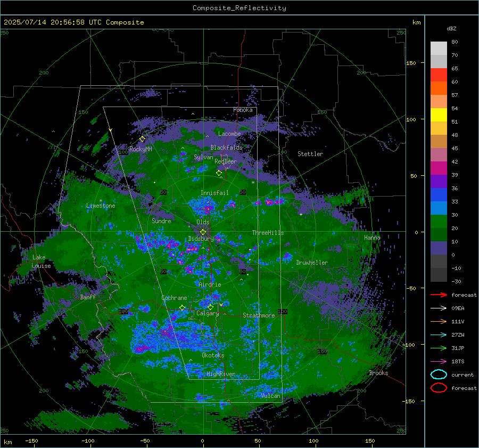Click the magenta 18TS arrow in legend
The height and width of the screenshot is (448, 479).
coord(439,362)
